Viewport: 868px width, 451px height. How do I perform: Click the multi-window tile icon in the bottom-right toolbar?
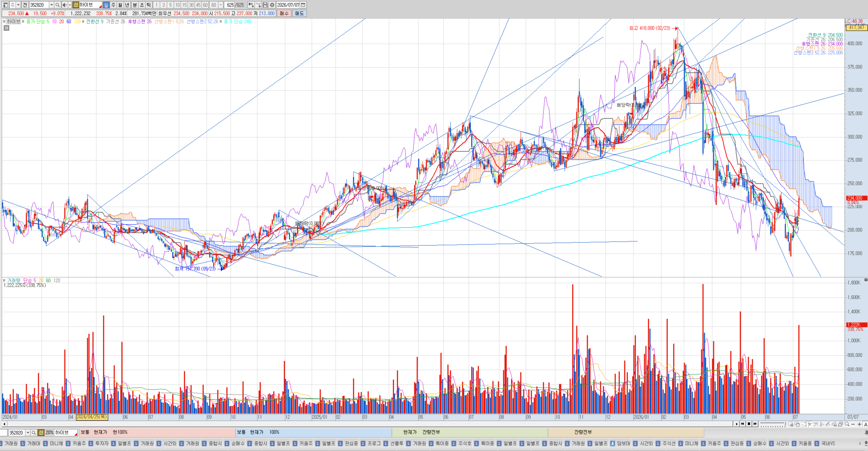790,424
